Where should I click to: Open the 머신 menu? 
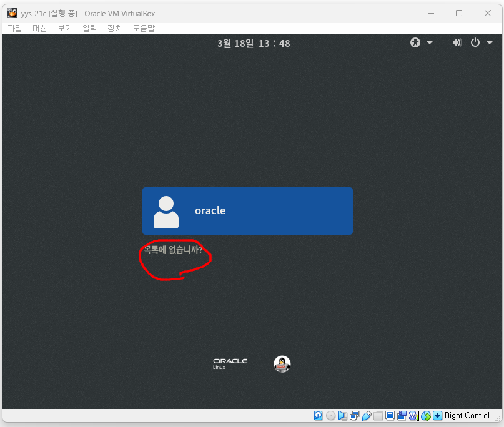click(40, 28)
